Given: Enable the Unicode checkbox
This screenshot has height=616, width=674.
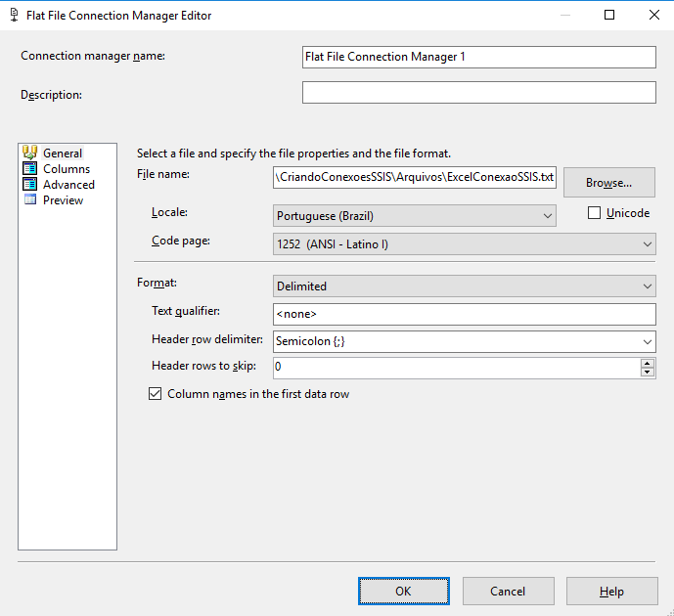Looking at the screenshot, I should pyautogui.click(x=594, y=212).
